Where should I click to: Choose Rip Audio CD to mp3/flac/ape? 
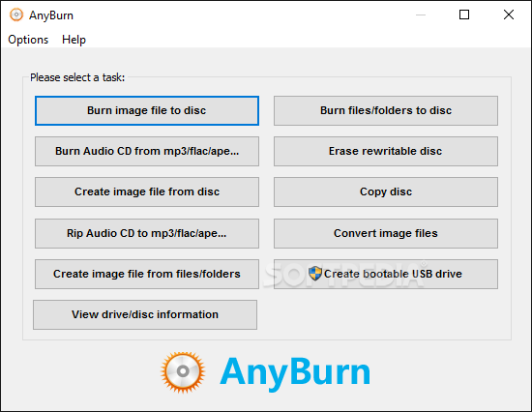[x=147, y=233]
